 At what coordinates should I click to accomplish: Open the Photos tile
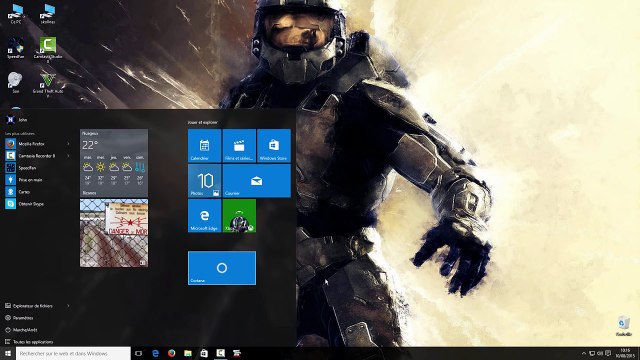[204, 181]
